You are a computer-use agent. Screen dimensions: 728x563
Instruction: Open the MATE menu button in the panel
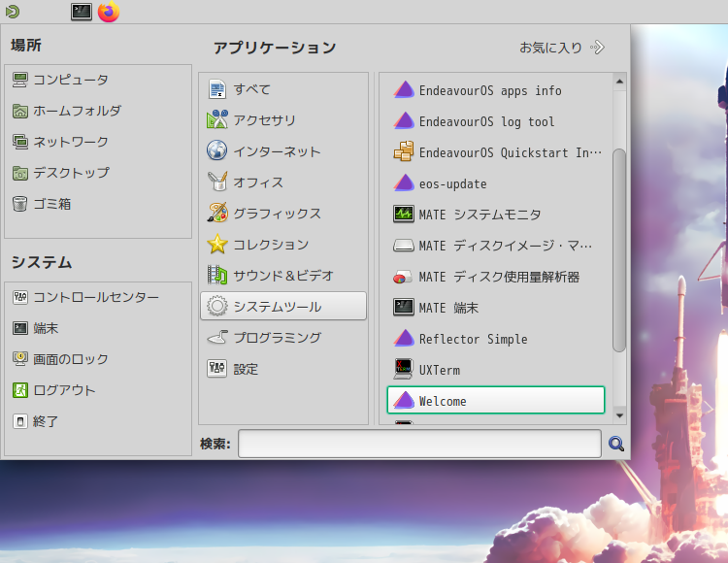click(x=13, y=11)
